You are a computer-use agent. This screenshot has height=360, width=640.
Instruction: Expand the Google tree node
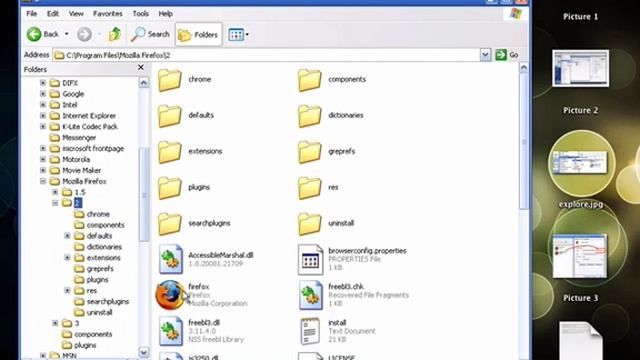coord(43,94)
